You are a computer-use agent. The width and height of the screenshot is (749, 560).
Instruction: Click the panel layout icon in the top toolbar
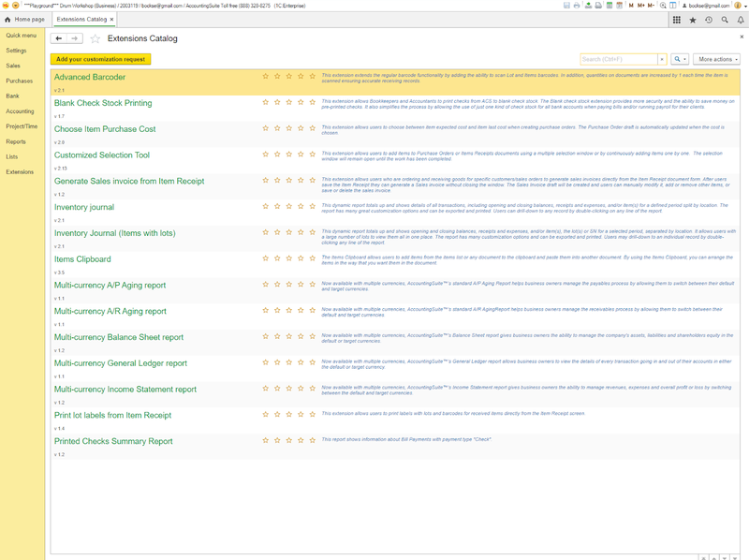tap(673, 6)
